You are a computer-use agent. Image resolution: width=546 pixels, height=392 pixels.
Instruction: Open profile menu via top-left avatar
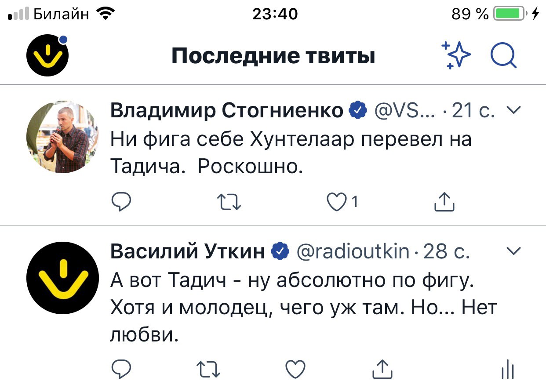48,56
